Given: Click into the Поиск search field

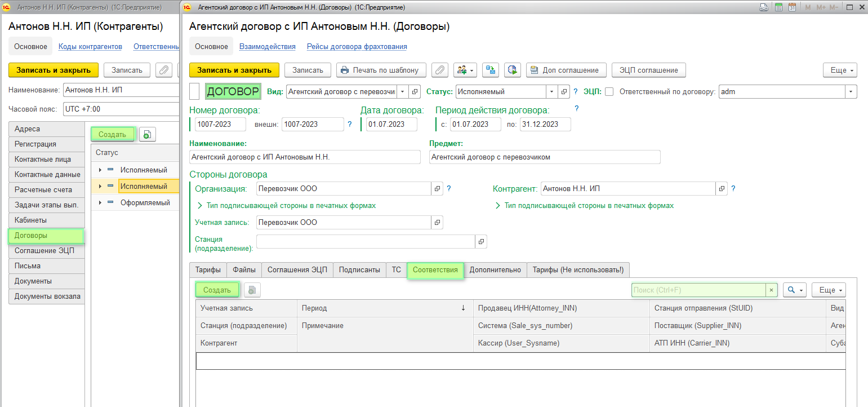Looking at the screenshot, I should (698, 290).
